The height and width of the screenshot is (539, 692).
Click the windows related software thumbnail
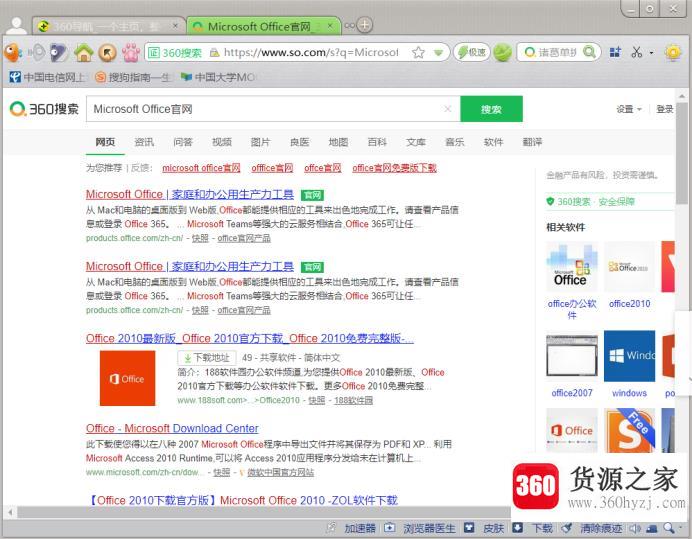629,356
